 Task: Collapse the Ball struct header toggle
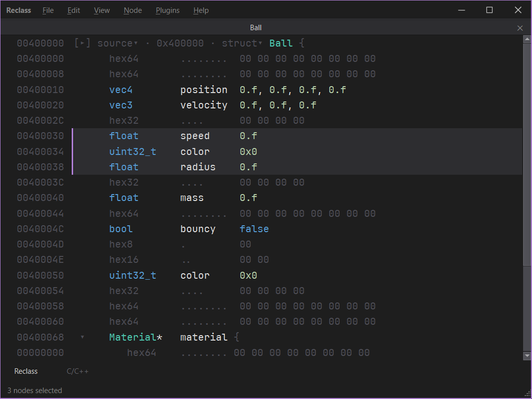(x=83, y=43)
